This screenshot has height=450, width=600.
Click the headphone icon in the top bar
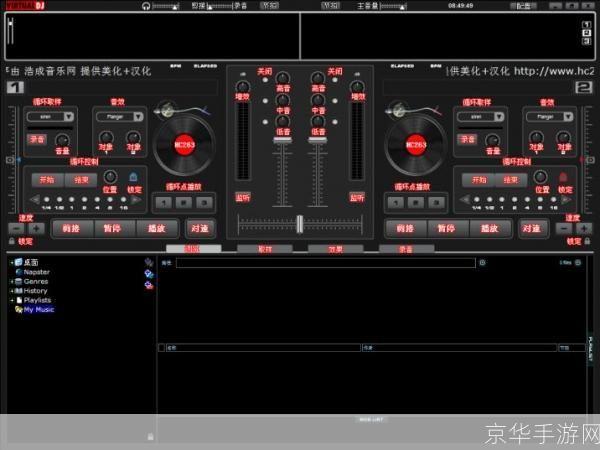tap(146, 6)
